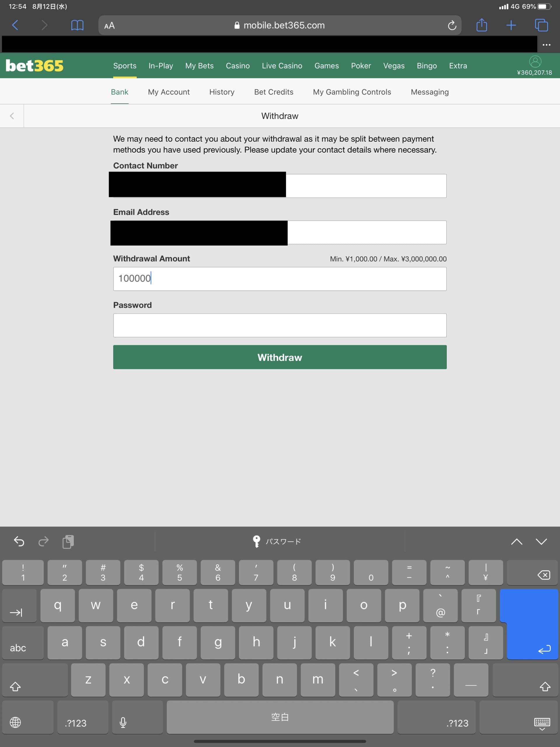Open the Bingo section
This screenshot has height=747, width=560.
pyautogui.click(x=427, y=66)
